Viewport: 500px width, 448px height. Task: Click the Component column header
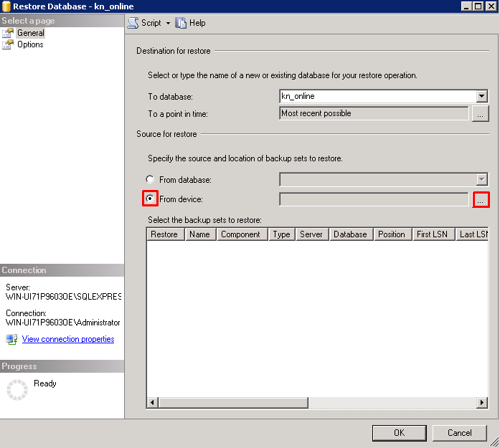tap(242, 234)
